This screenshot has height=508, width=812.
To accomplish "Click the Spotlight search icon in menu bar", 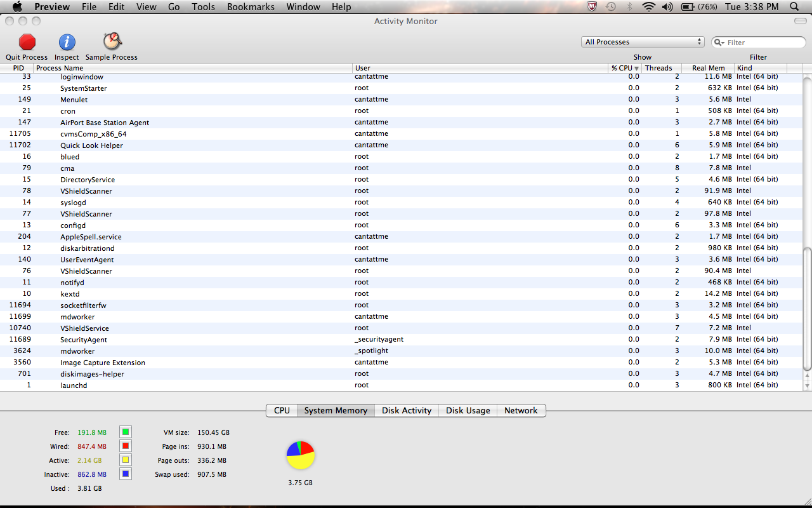I will pyautogui.click(x=794, y=7).
